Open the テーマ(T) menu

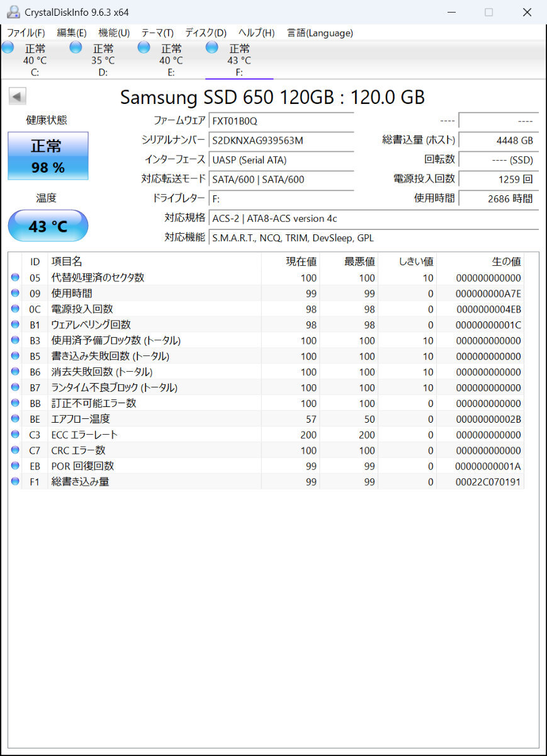click(x=157, y=33)
